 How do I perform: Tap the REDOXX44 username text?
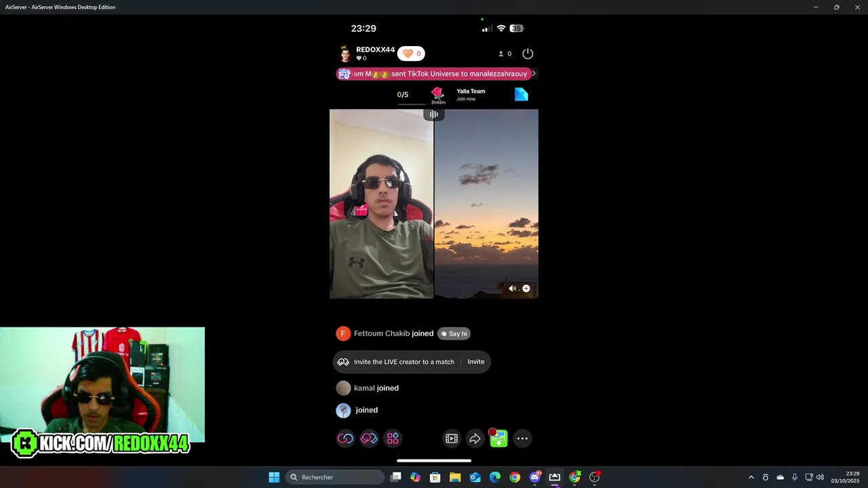375,49
